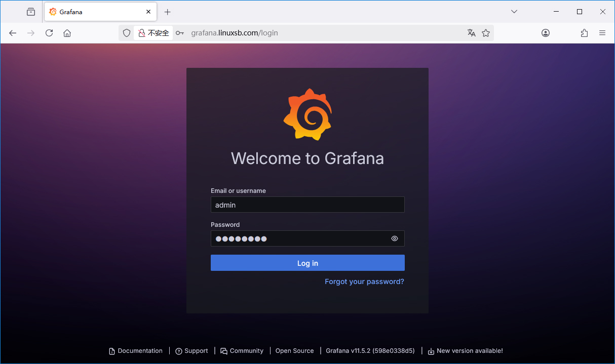Viewport: 615px width, 364px height.
Task: Go to browser home page icon
Action: 67,33
